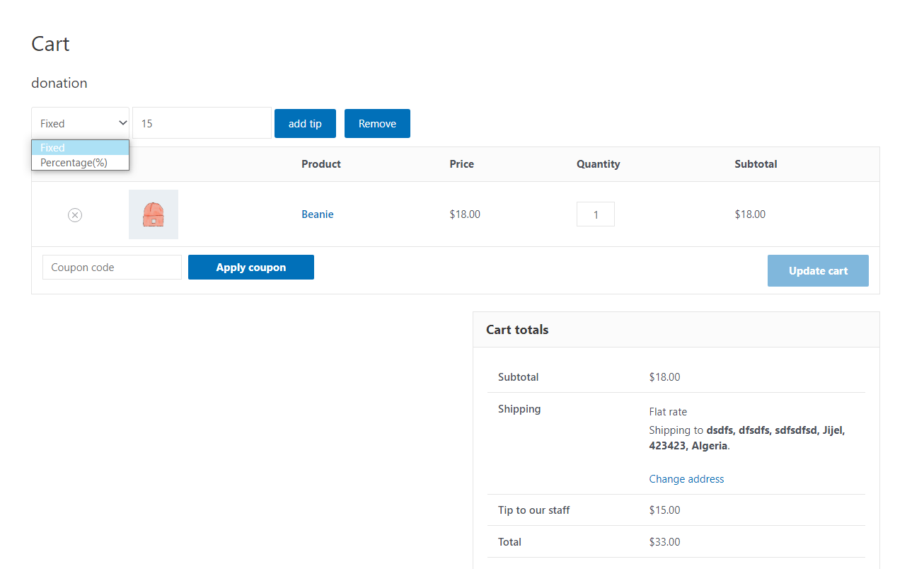Click the $18.00 price in the Beanie row
Screen dimensions: 924x569
coord(465,214)
